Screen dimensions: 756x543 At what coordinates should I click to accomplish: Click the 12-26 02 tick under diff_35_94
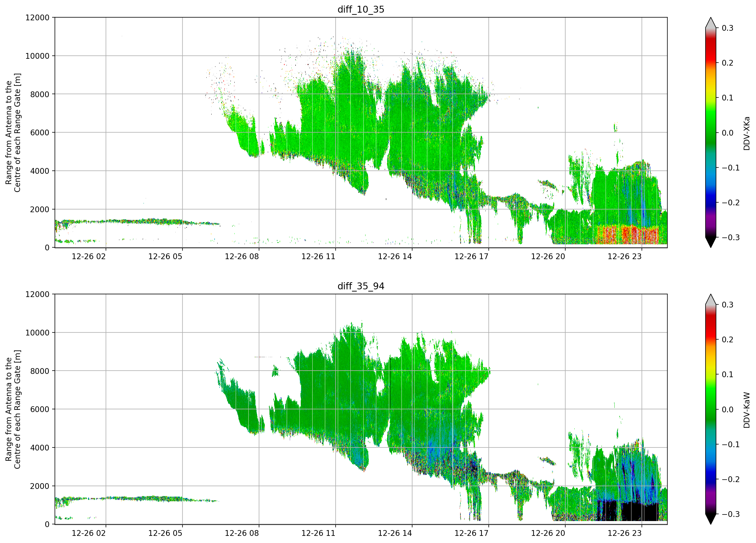[x=89, y=533]
